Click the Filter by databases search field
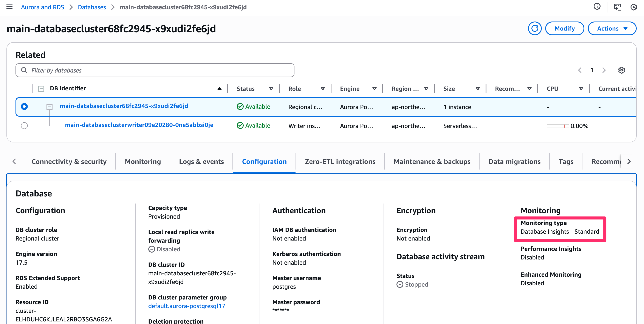 [x=155, y=70]
